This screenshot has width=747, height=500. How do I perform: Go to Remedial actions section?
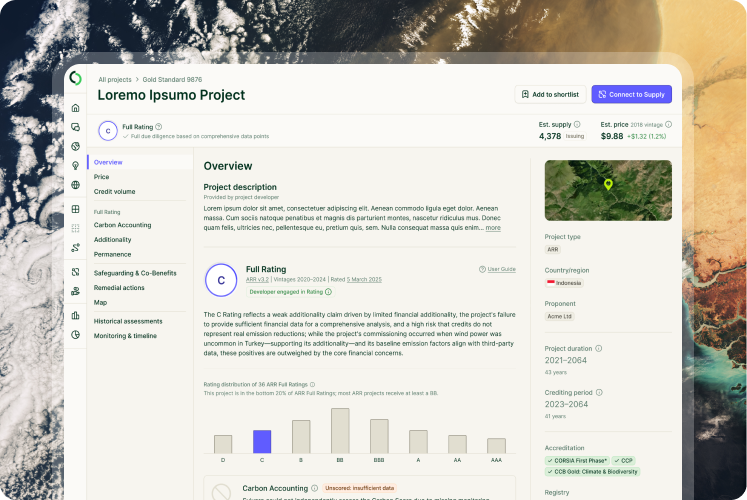(x=119, y=288)
